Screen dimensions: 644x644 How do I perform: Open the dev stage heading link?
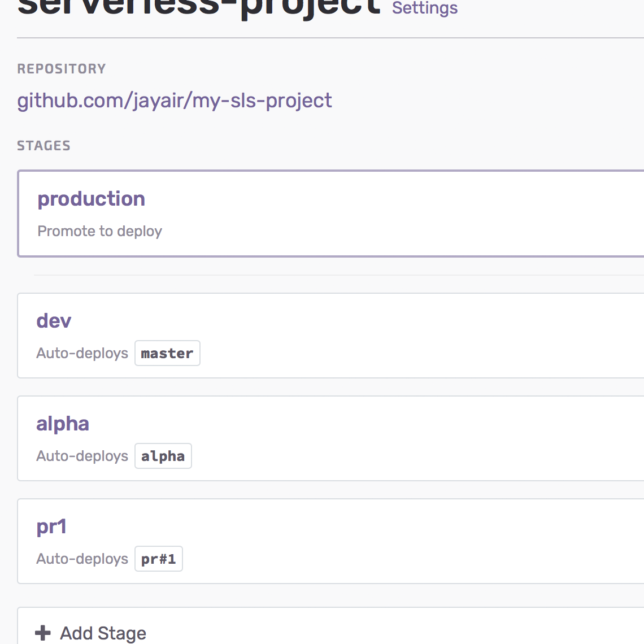click(x=54, y=321)
